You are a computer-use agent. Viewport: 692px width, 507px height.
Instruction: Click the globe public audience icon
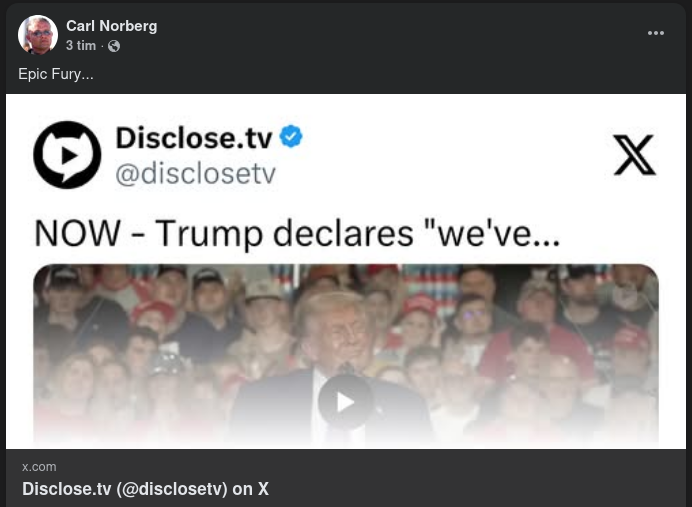pos(114,46)
